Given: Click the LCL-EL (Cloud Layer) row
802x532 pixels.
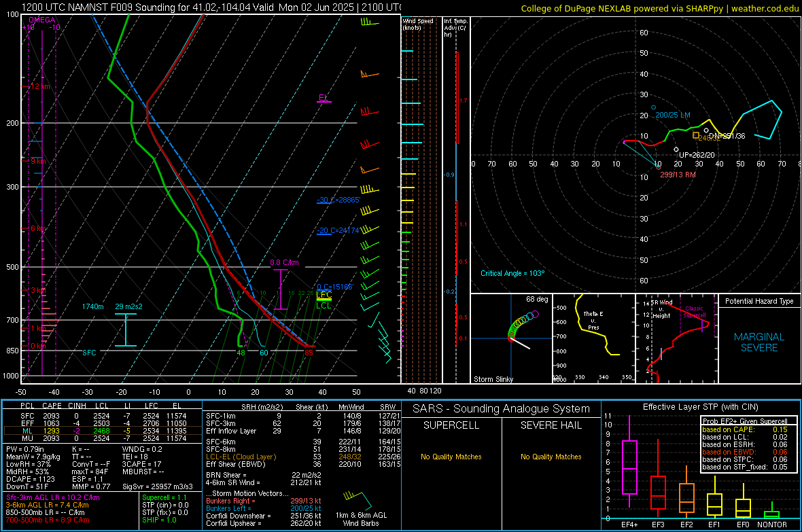Looking at the screenshot, I should click(303, 457).
